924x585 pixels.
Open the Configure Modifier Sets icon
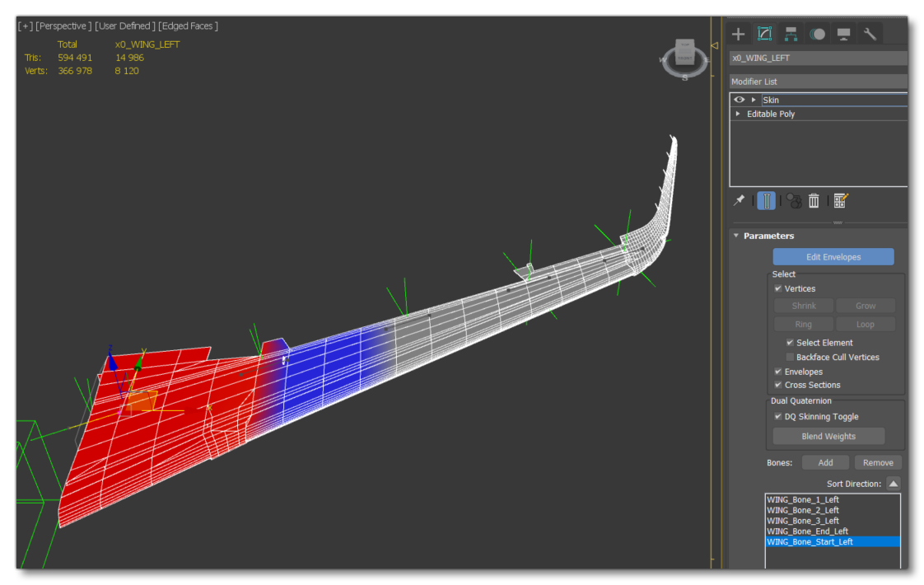840,200
